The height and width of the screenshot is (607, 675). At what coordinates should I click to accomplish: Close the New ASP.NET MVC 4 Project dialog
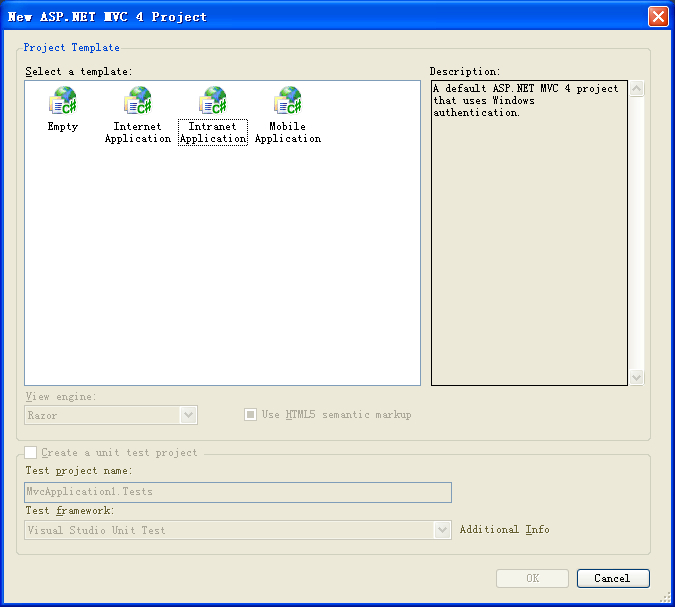[658, 17]
